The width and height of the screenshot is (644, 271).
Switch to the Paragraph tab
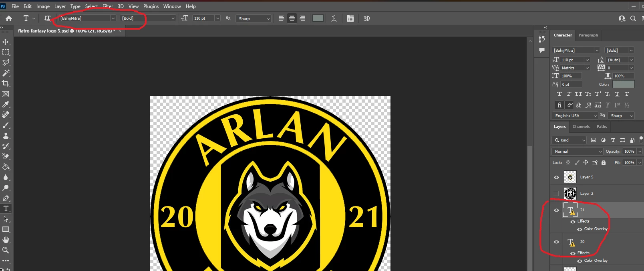click(588, 35)
